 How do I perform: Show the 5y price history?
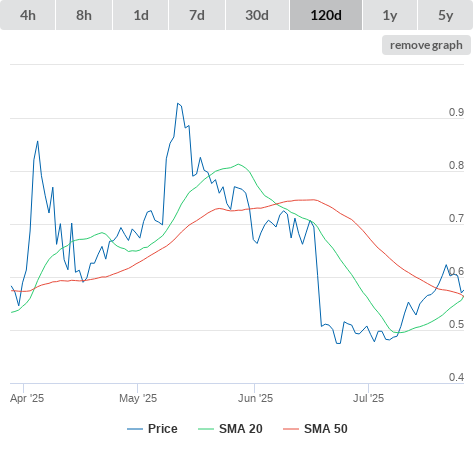(445, 15)
